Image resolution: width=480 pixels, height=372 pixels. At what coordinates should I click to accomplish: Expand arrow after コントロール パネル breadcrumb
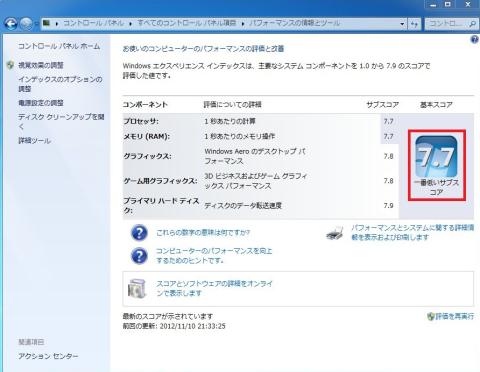pos(130,23)
